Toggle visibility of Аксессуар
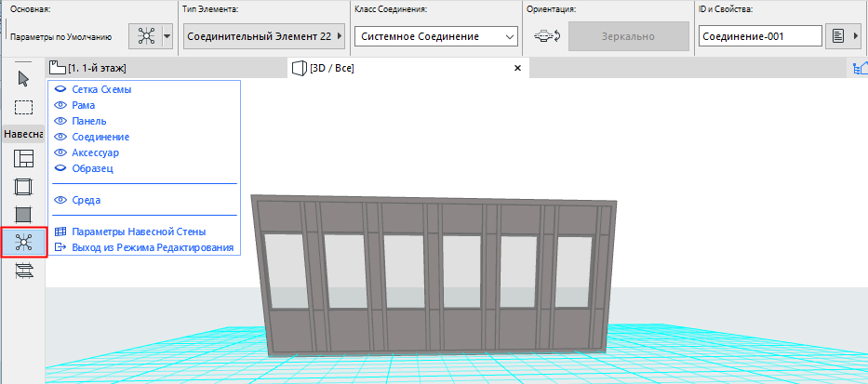Image resolution: width=868 pixels, height=384 pixels. 60,152
